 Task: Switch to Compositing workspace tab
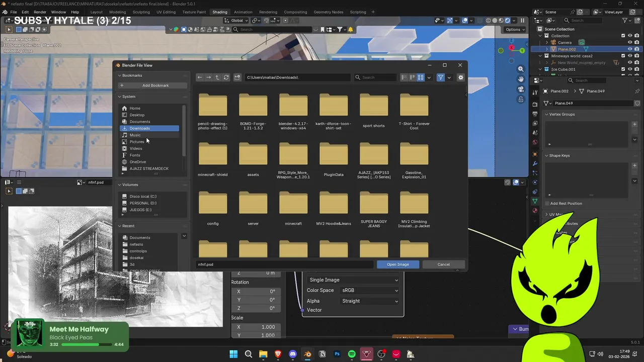295,12
